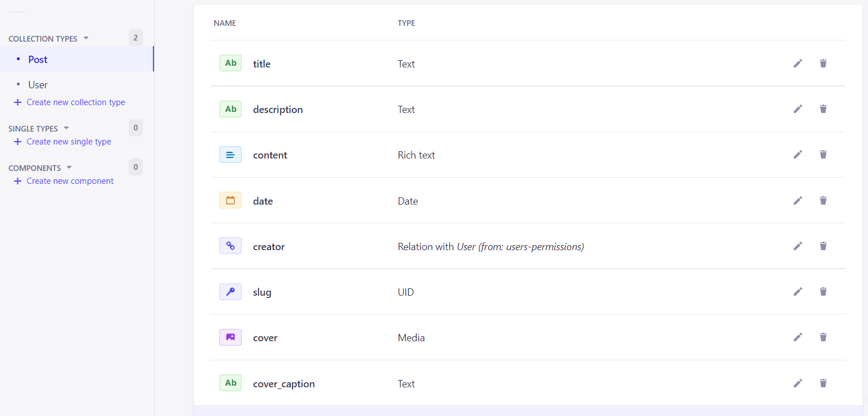Click Create new component
This screenshot has width=868, height=416.
click(70, 180)
